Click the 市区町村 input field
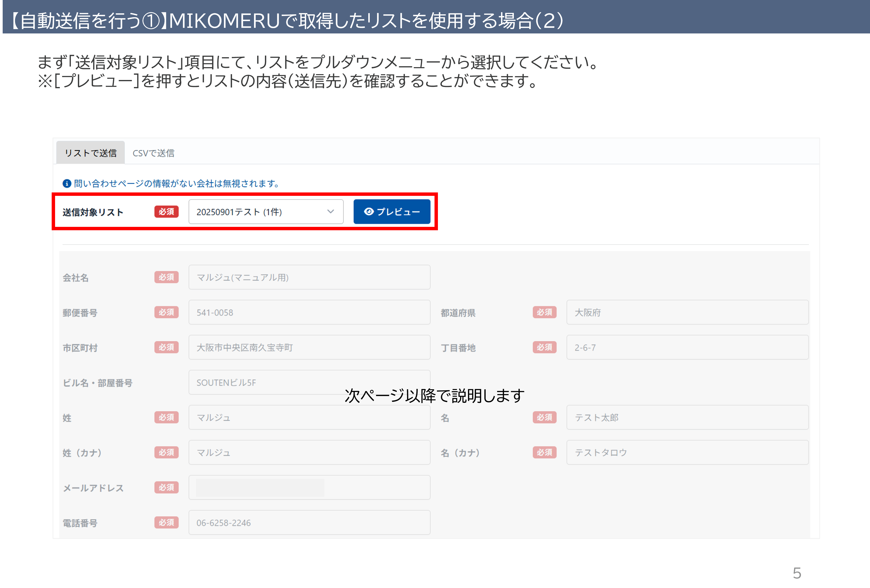The width and height of the screenshot is (870, 588). point(309,348)
